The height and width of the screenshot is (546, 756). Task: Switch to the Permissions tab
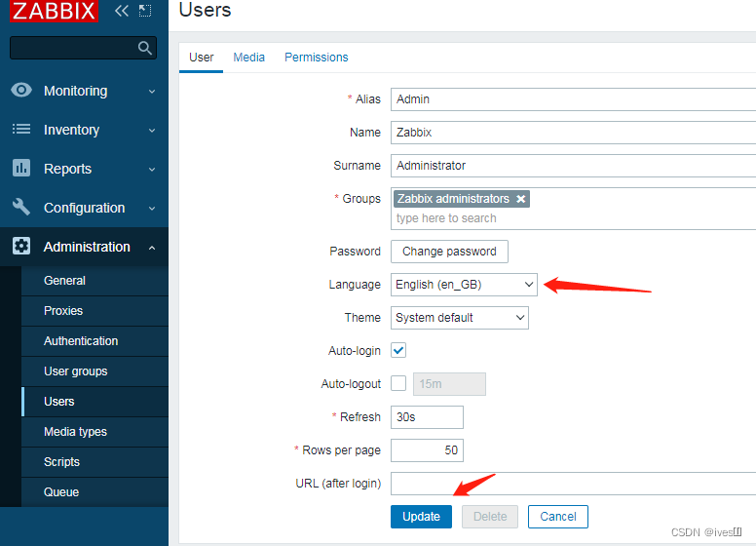tap(317, 58)
